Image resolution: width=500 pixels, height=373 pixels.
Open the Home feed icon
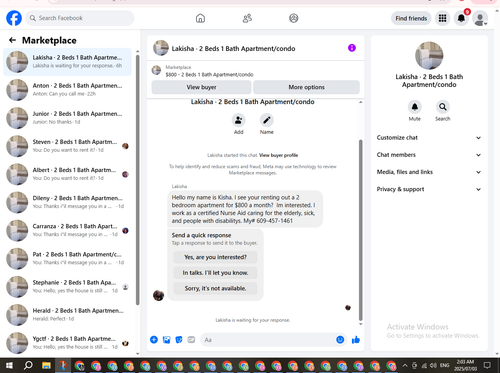tap(200, 18)
